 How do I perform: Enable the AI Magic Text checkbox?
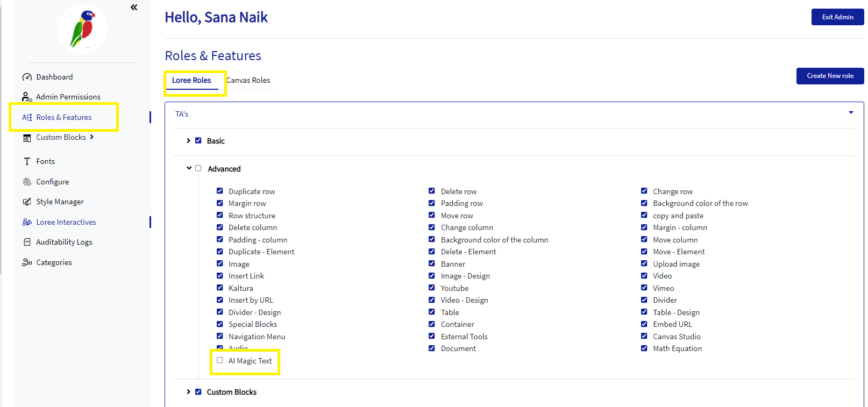pyautogui.click(x=220, y=360)
